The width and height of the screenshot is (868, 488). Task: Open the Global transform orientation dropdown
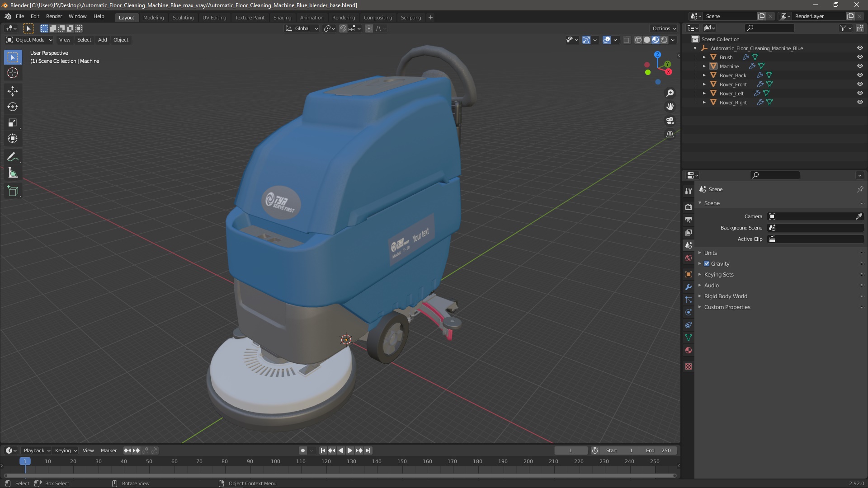[302, 28]
